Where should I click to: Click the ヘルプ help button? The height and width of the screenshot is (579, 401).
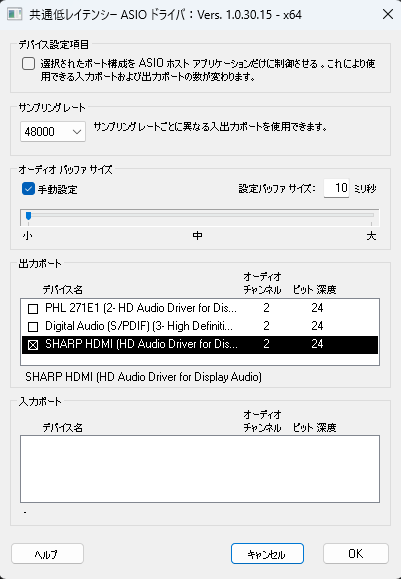(47, 554)
